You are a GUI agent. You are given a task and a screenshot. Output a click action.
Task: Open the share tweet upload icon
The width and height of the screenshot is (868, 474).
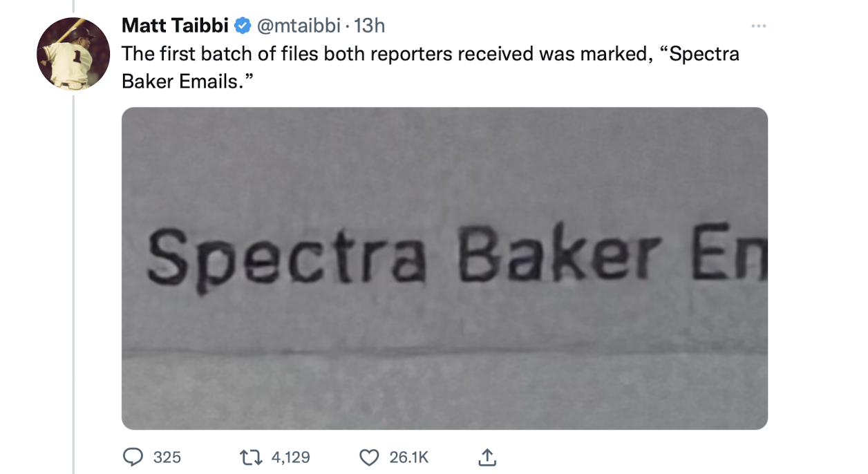tap(487, 456)
